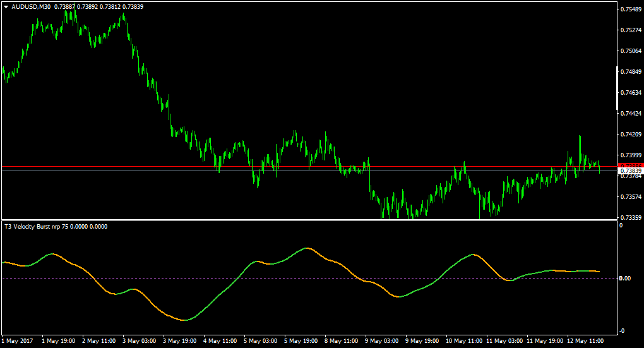Click the 0.74209 price scale label

(631, 134)
